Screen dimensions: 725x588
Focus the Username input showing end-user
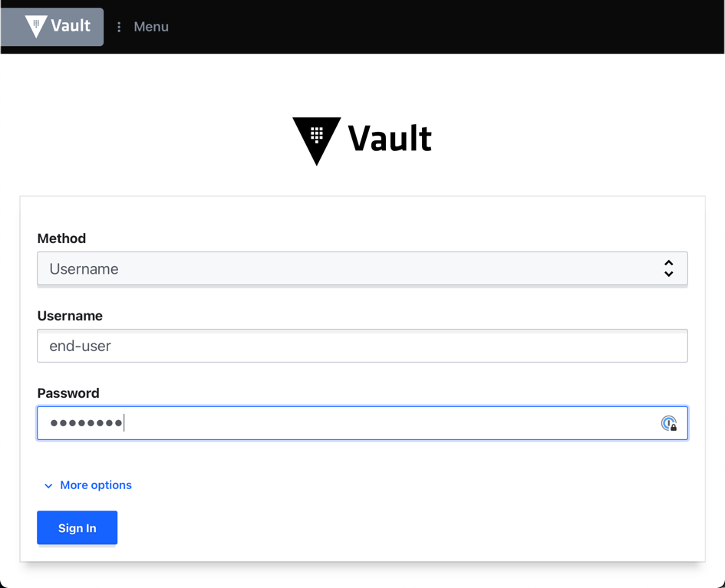[x=362, y=346]
